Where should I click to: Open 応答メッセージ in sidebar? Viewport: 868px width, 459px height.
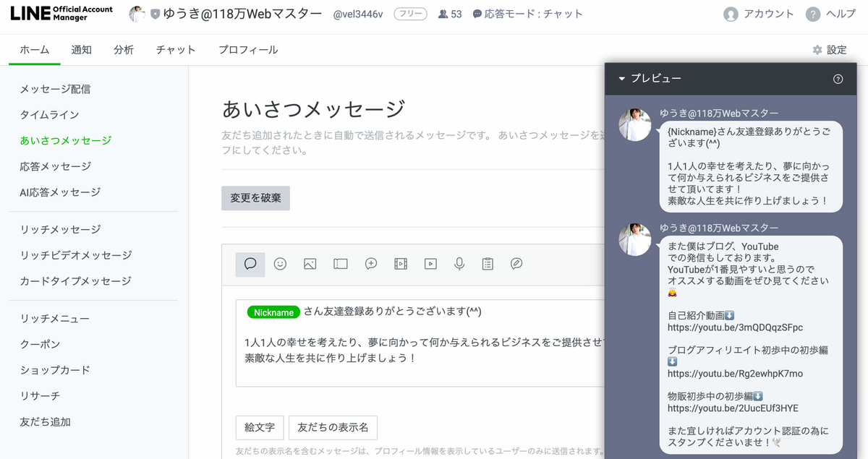click(x=56, y=166)
